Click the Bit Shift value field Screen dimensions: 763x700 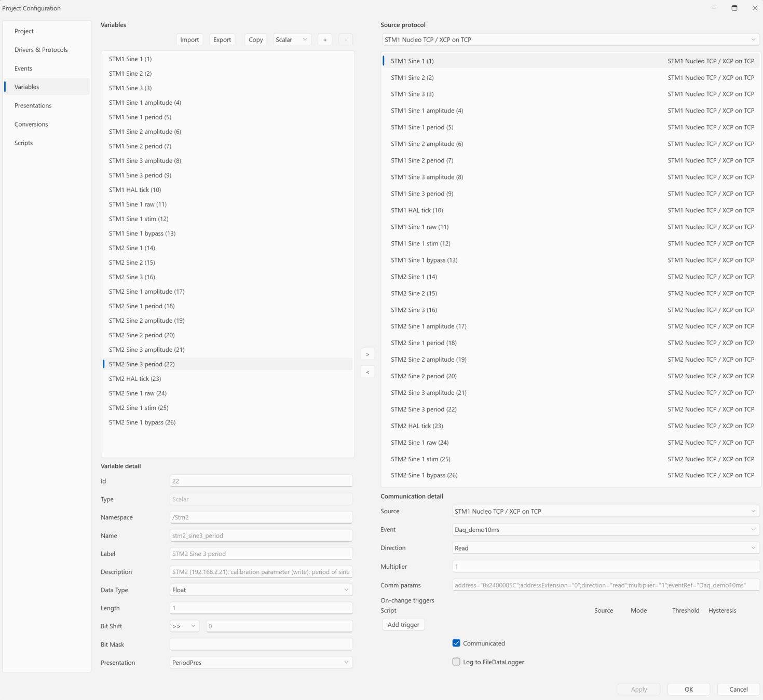point(279,626)
